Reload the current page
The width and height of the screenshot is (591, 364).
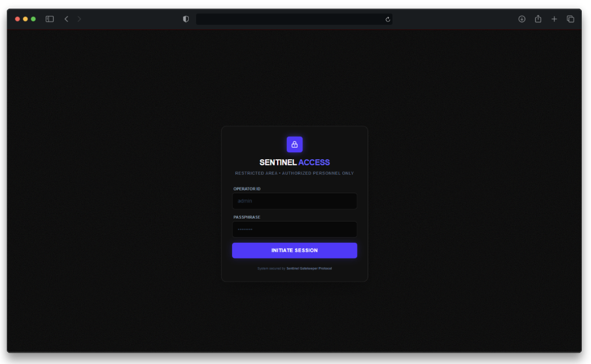click(x=388, y=19)
